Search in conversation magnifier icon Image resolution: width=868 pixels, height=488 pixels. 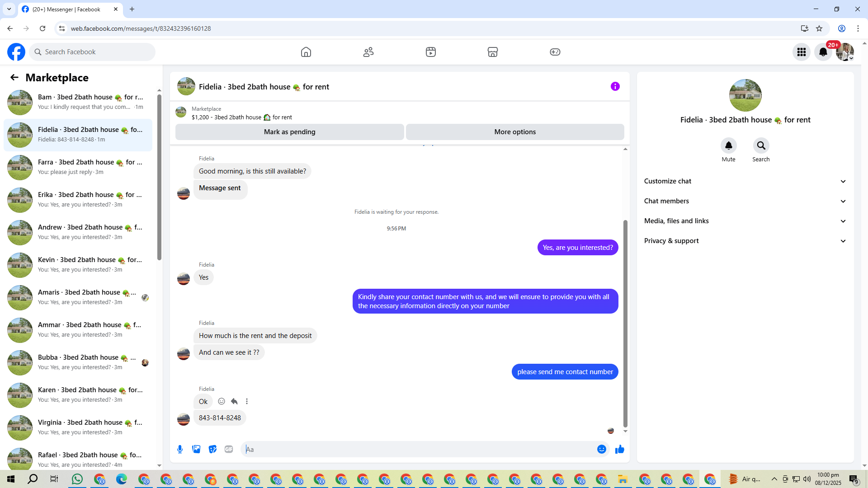pyautogui.click(x=761, y=145)
